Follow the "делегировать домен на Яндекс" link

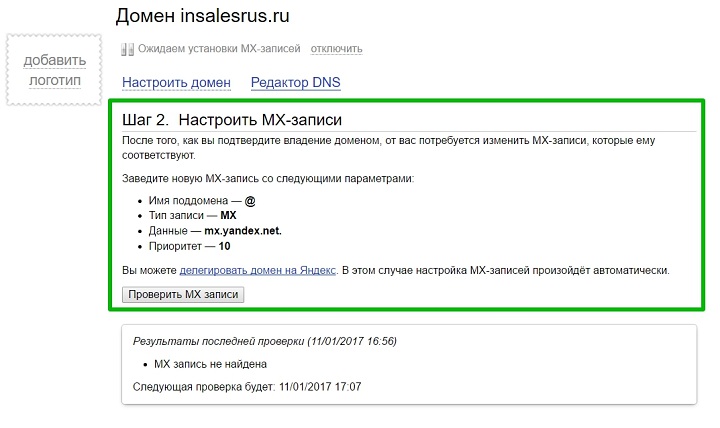tap(258, 270)
